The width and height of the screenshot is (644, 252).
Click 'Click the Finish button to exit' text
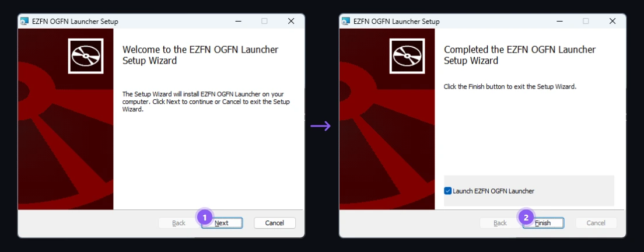point(510,87)
